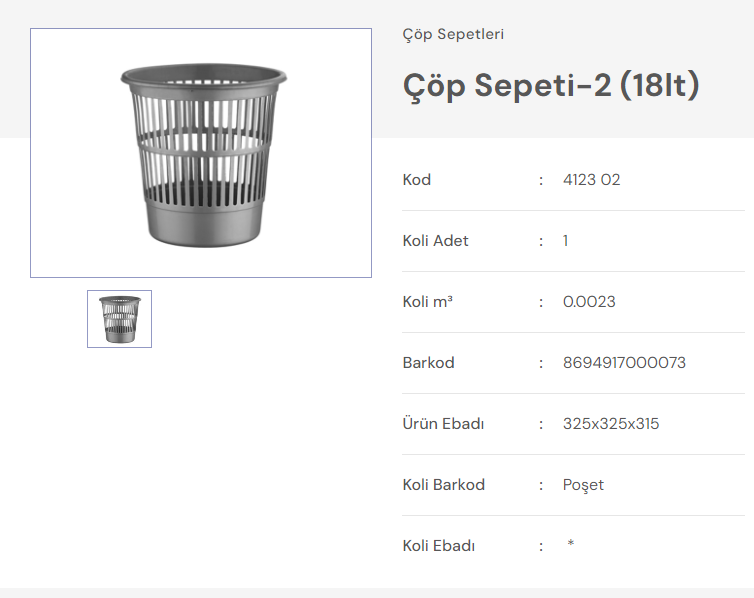Click the colon next to Barkod
The width and height of the screenshot is (754, 598).
point(541,363)
